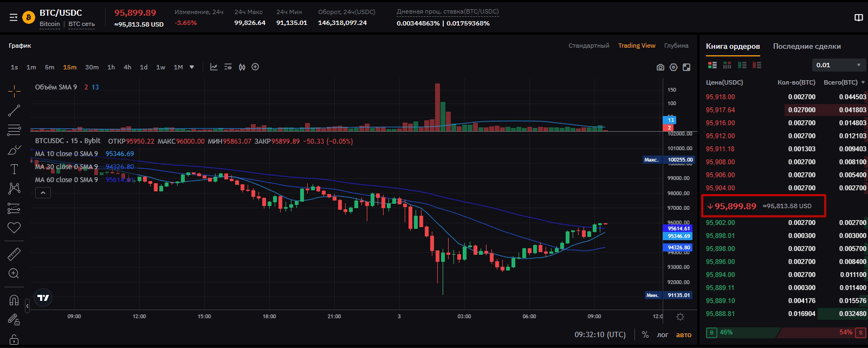Click the Bitcoin link under the pair name
The height and width of the screenshot is (348, 868).
tap(50, 24)
